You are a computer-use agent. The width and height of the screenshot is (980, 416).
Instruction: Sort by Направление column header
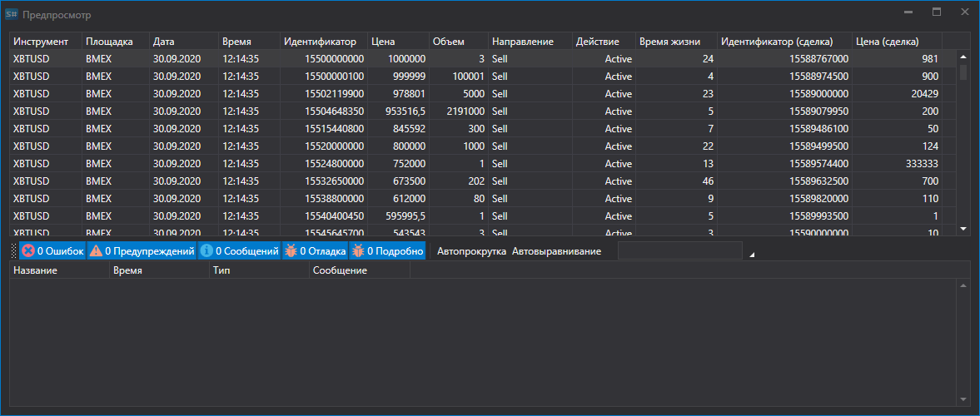(x=530, y=42)
